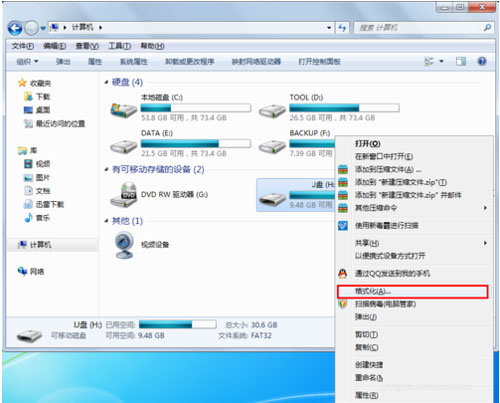Open address bar history dropdown
Screen dimensions: 500x403
(x=329, y=28)
